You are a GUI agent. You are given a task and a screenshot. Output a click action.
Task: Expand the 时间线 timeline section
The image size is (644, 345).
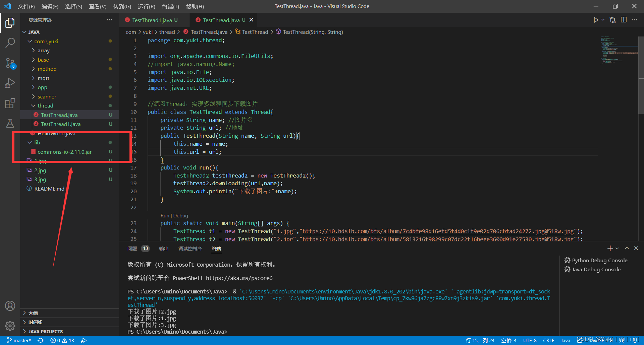click(69, 322)
